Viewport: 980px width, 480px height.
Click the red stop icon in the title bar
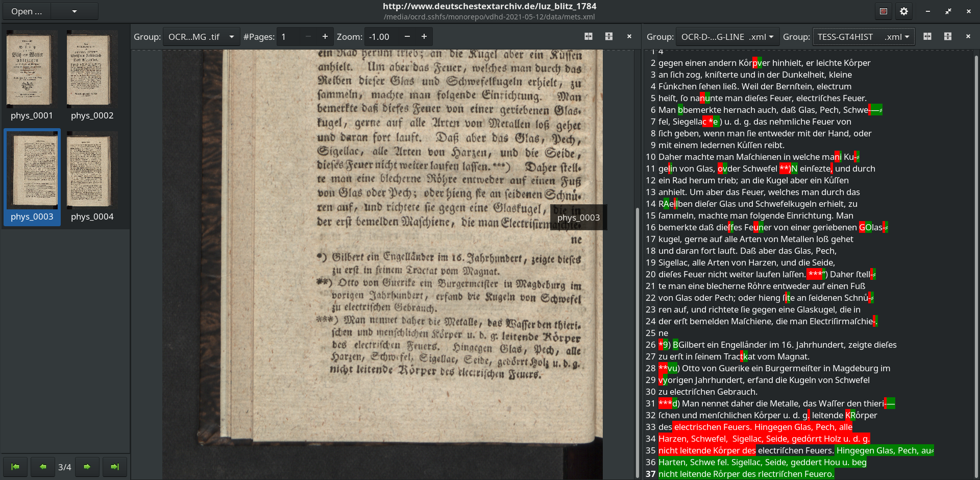point(884,11)
